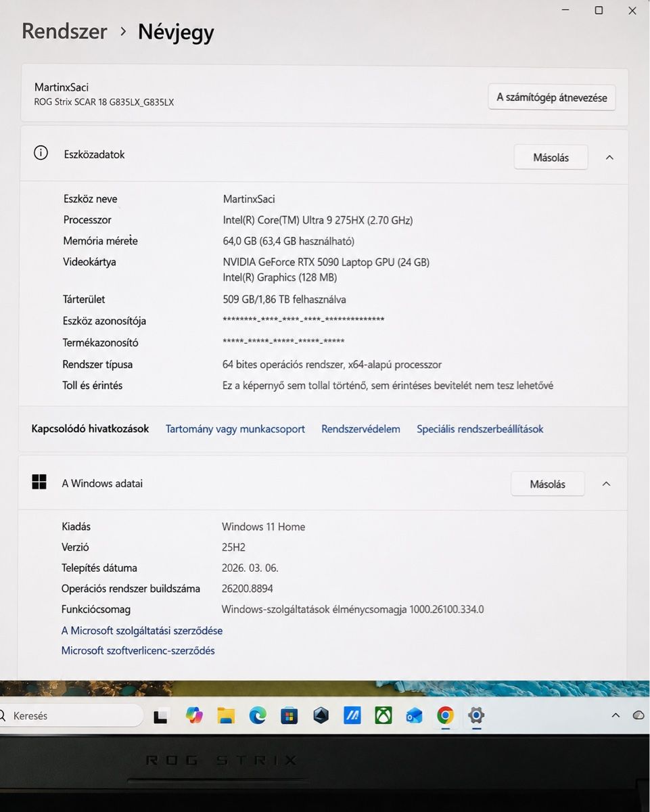Viewport: 650px width, 812px height.
Task: Open File Explorer from the taskbar
Action: [226, 715]
